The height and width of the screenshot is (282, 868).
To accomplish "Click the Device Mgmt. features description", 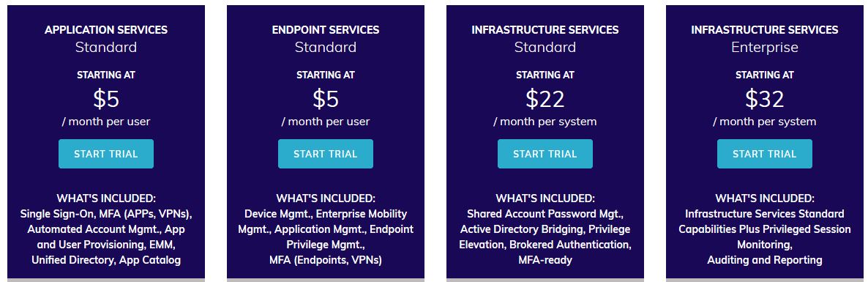I will tap(326, 237).
